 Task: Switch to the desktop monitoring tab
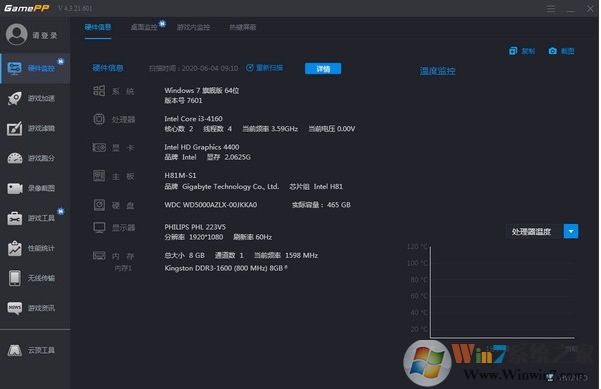[x=144, y=27]
